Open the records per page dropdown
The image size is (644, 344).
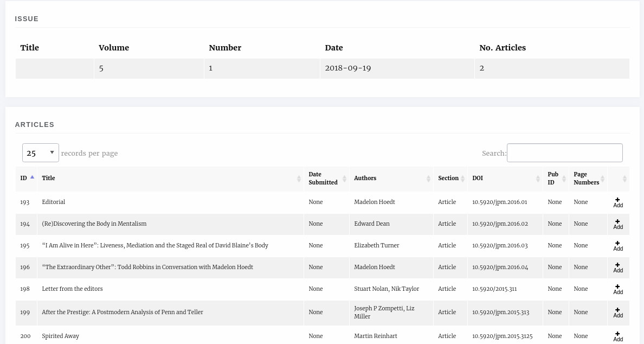(x=40, y=153)
